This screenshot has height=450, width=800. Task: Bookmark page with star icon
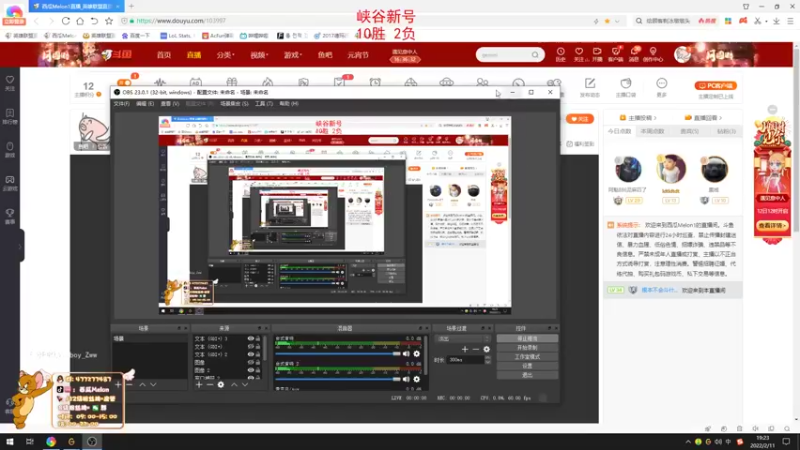(x=109, y=21)
